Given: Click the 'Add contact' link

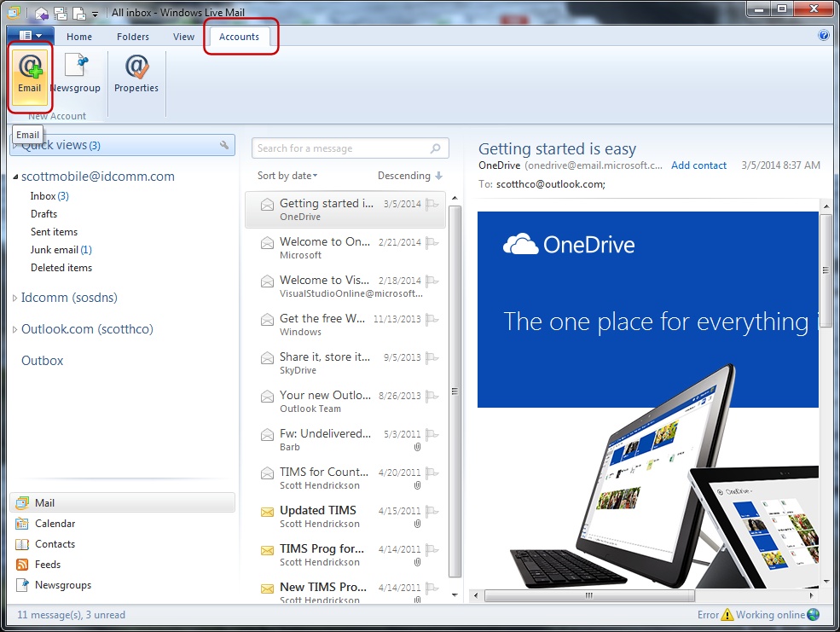Looking at the screenshot, I should tap(698, 165).
